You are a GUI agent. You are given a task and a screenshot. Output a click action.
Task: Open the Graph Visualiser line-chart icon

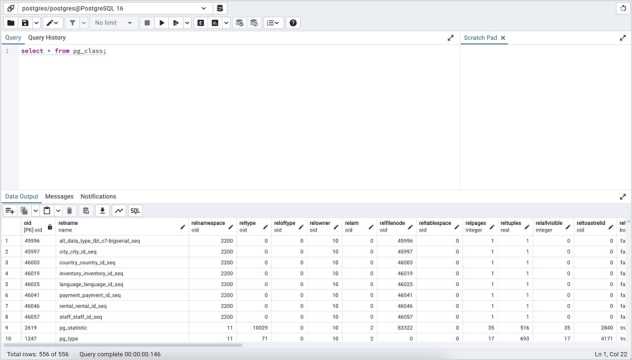point(119,211)
